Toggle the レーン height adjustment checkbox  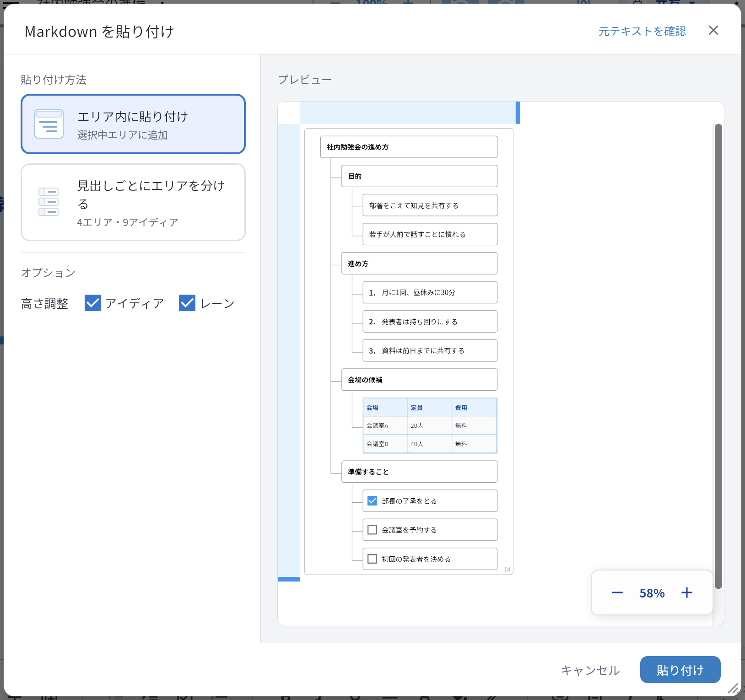[187, 303]
